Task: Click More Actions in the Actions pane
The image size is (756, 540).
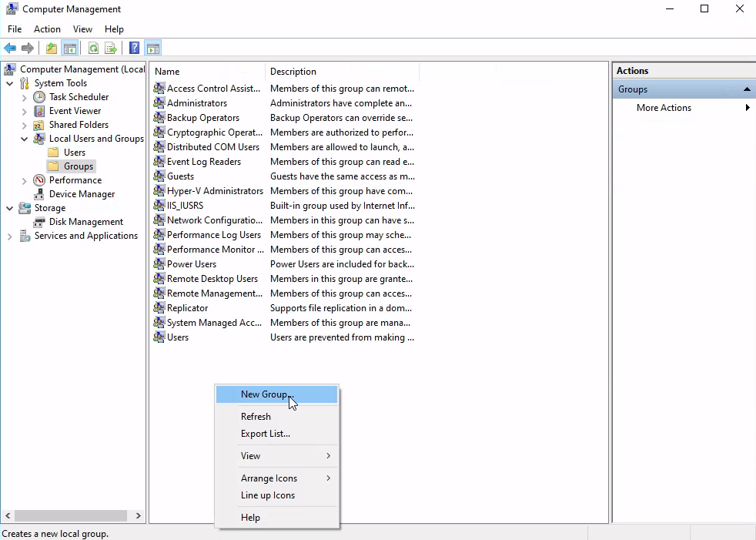Action: click(x=664, y=108)
